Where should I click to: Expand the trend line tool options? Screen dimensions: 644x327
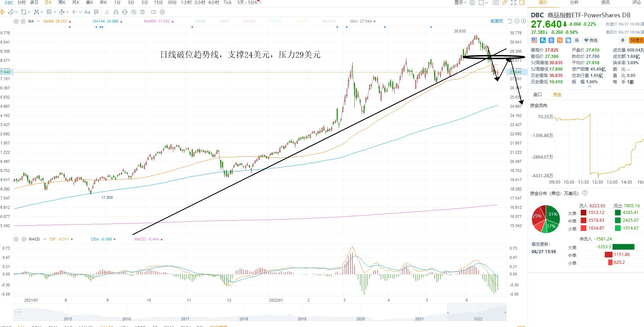(17, 12)
